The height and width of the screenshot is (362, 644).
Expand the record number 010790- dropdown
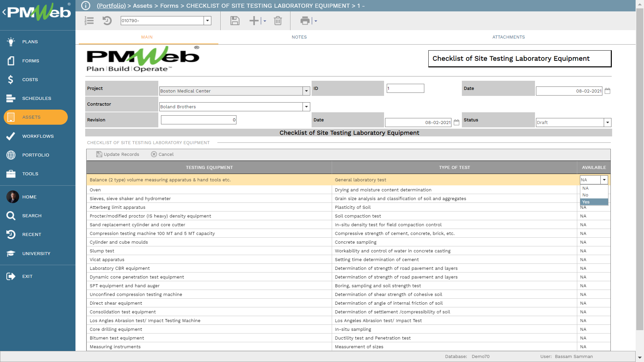click(x=208, y=21)
